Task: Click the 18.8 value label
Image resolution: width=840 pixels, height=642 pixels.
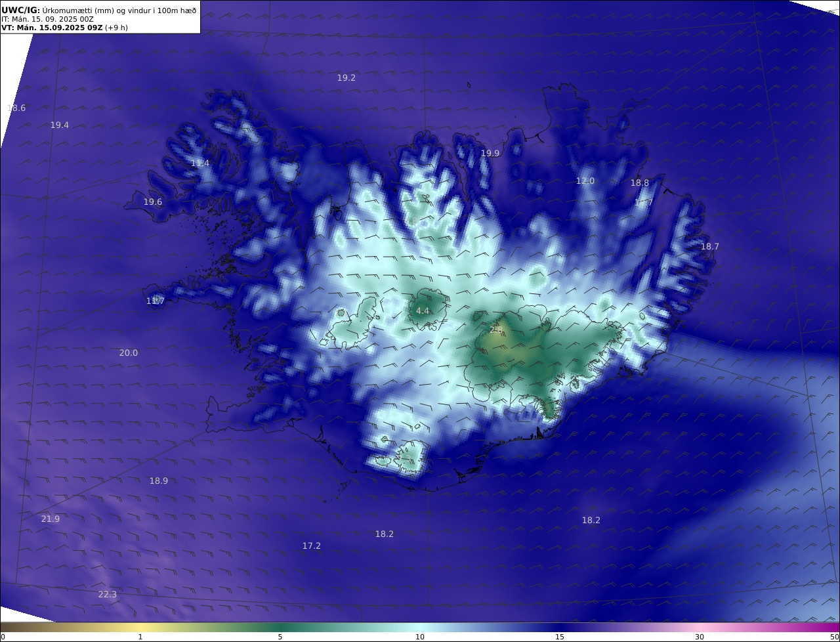Action: click(x=640, y=183)
